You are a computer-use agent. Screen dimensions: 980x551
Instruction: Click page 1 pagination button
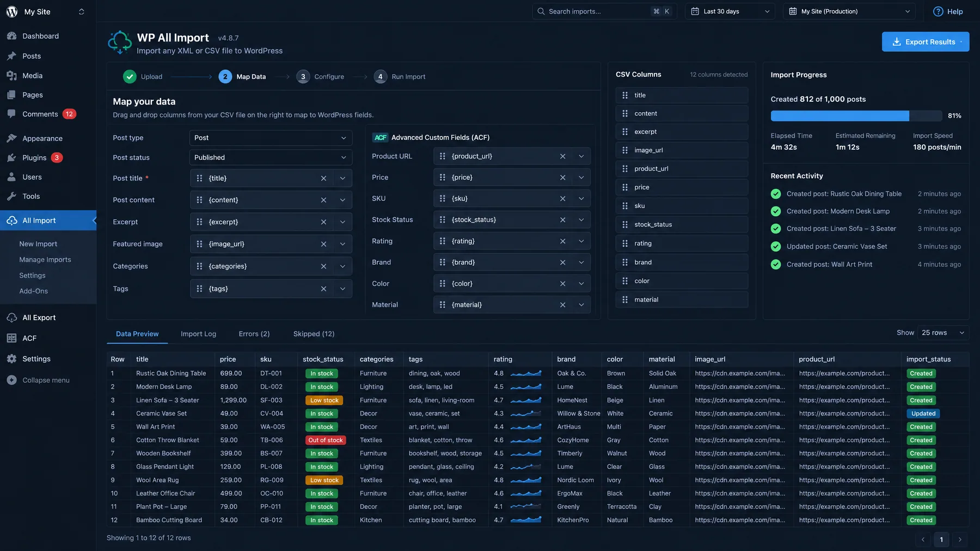[x=941, y=540]
